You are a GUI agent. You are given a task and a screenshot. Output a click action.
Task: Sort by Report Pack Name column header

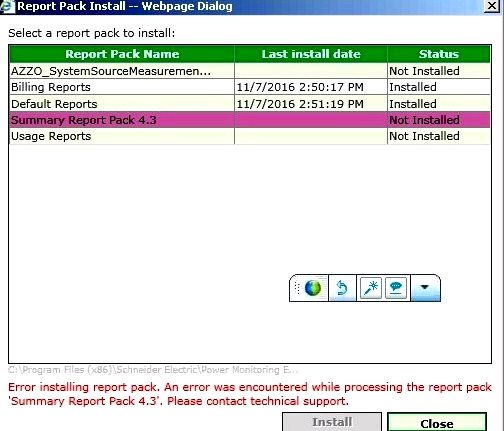pyautogui.click(x=122, y=54)
